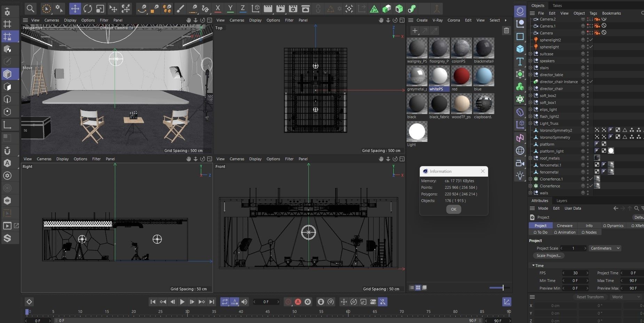Image resolution: width=644 pixels, height=323 pixels.
Task: Select the Rotate tool
Action: (x=88, y=8)
